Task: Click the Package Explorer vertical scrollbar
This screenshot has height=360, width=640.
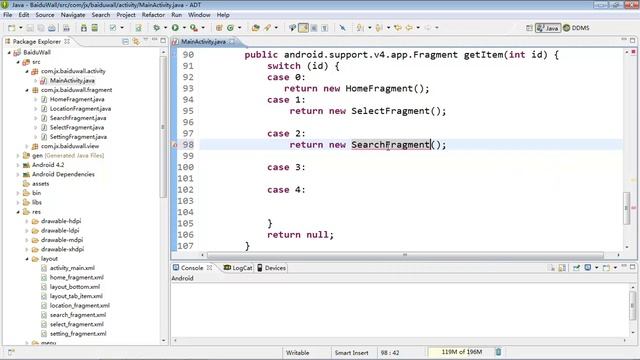Action: coord(164,127)
